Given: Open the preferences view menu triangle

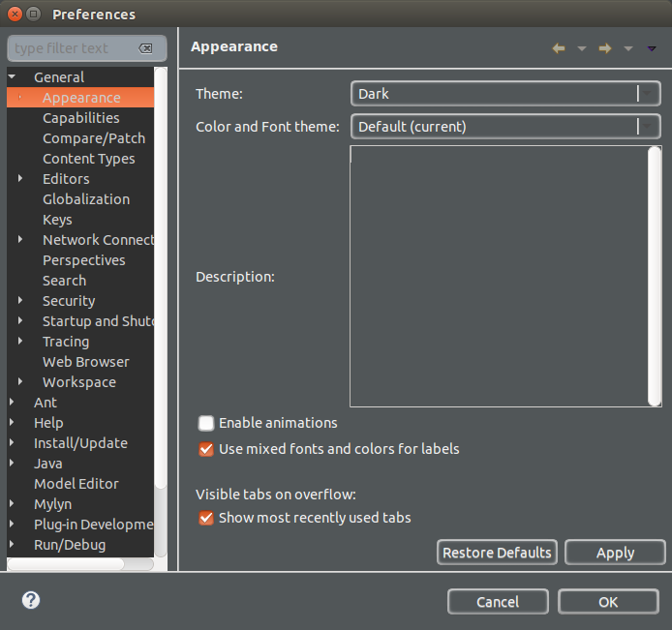Looking at the screenshot, I should (x=652, y=48).
